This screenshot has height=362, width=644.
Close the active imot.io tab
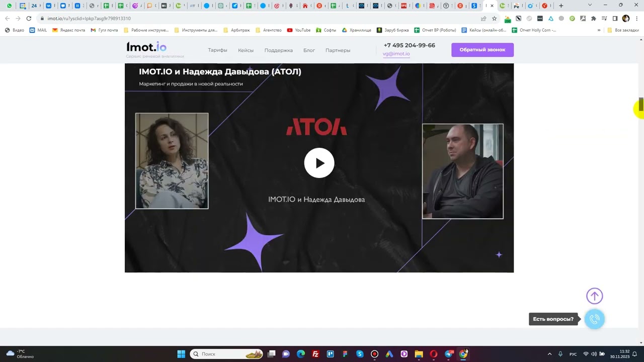492,6
